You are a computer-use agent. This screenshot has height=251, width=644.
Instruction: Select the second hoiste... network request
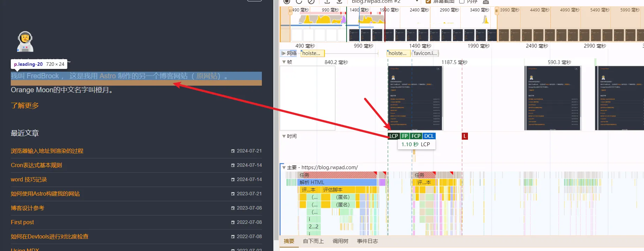pyautogui.click(x=399, y=53)
